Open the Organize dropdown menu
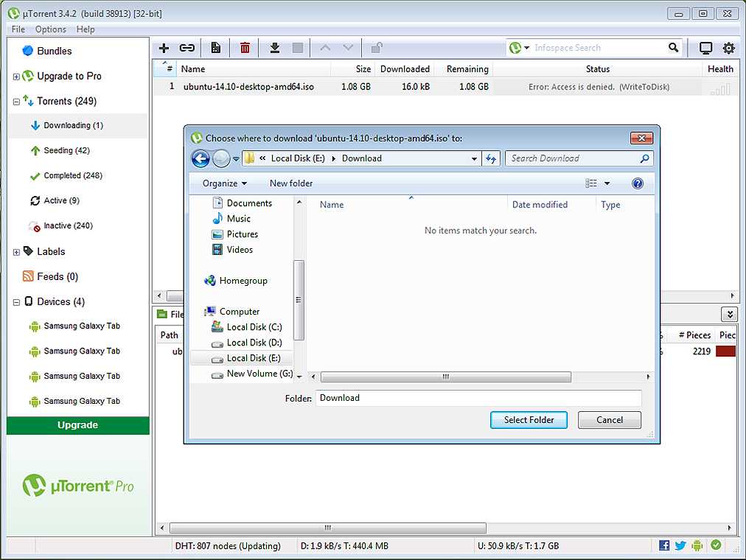 point(225,183)
